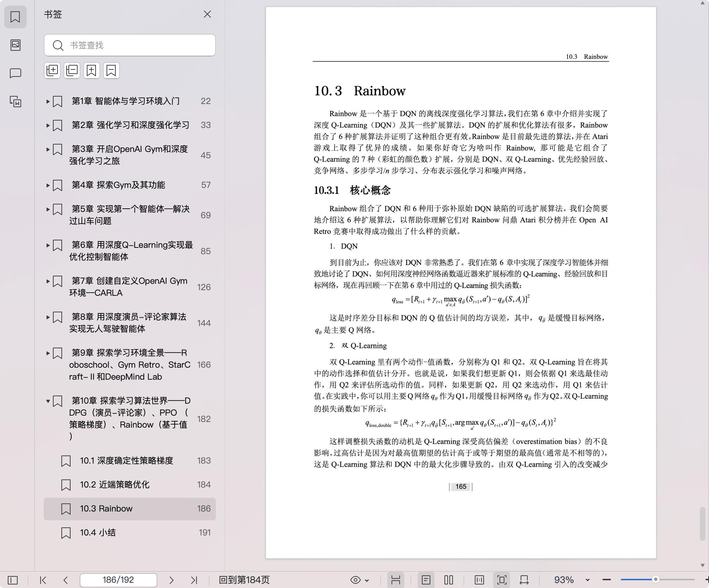709x588 pixels.
Task: Expand 第6章 用深度Q-Learning bookmark
Action: pyautogui.click(x=48, y=245)
